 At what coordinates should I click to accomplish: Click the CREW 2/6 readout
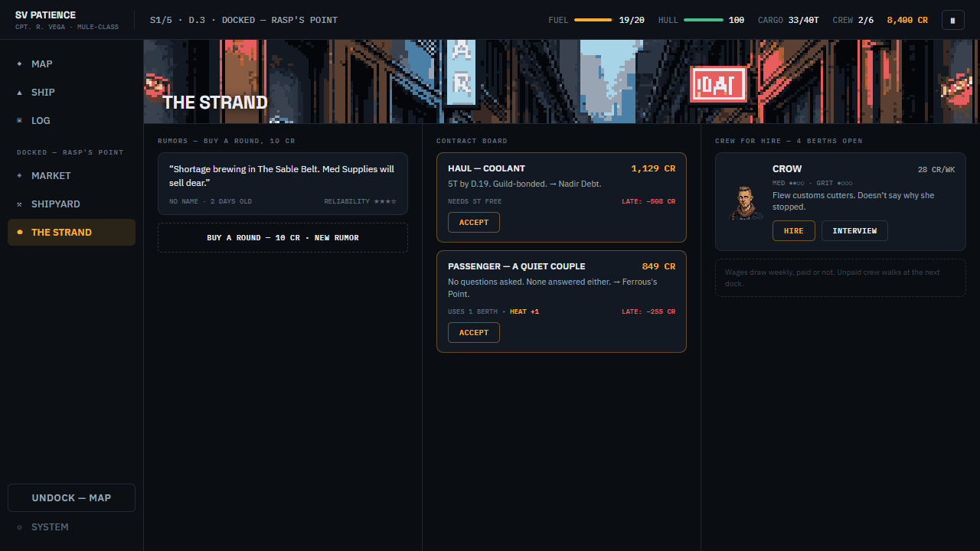click(x=853, y=20)
